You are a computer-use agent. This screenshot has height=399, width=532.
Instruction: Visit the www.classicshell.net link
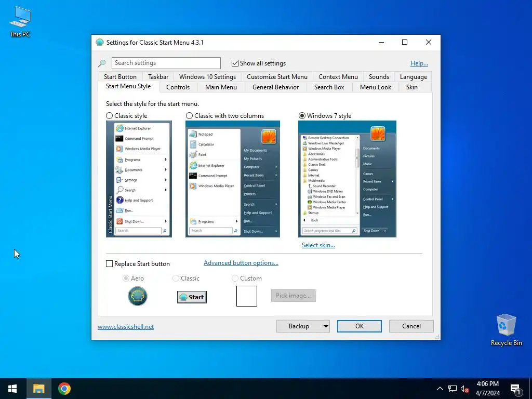click(x=126, y=327)
